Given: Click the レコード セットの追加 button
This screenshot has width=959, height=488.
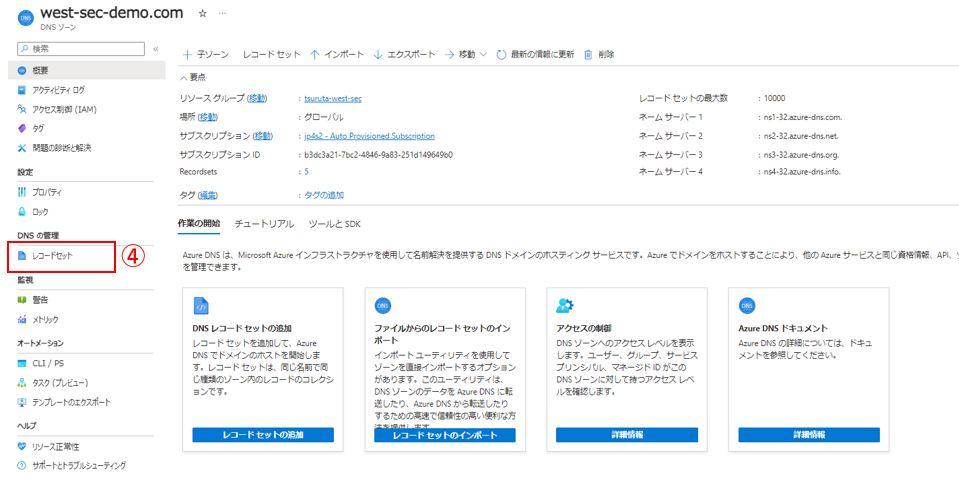Looking at the screenshot, I should (263, 435).
